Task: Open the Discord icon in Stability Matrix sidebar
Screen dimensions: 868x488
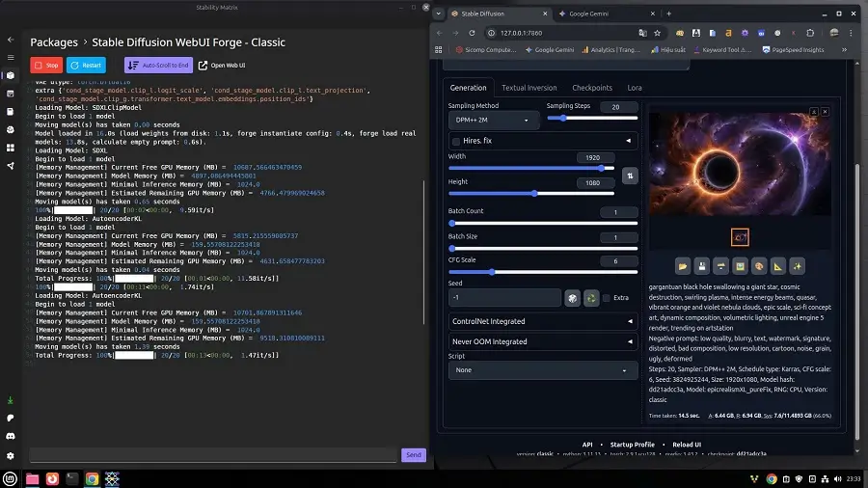Action: point(10,437)
